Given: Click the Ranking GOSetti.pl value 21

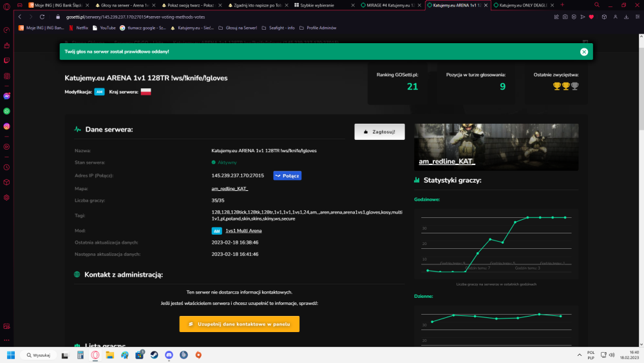Looking at the screenshot, I should (x=412, y=87).
